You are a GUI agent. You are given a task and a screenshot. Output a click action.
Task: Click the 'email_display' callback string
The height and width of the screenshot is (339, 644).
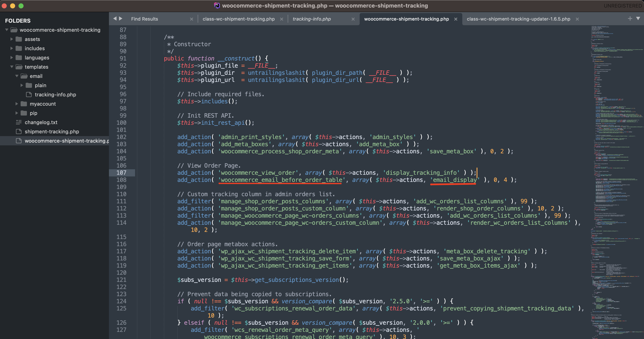tap(455, 180)
